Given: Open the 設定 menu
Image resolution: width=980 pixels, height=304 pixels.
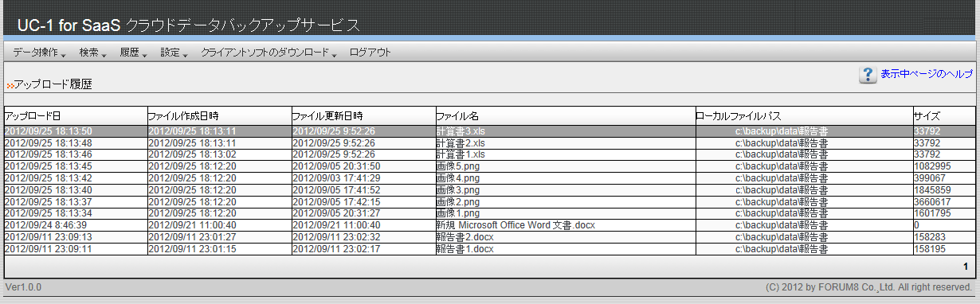Looking at the screenshot, I should (170, 53).
